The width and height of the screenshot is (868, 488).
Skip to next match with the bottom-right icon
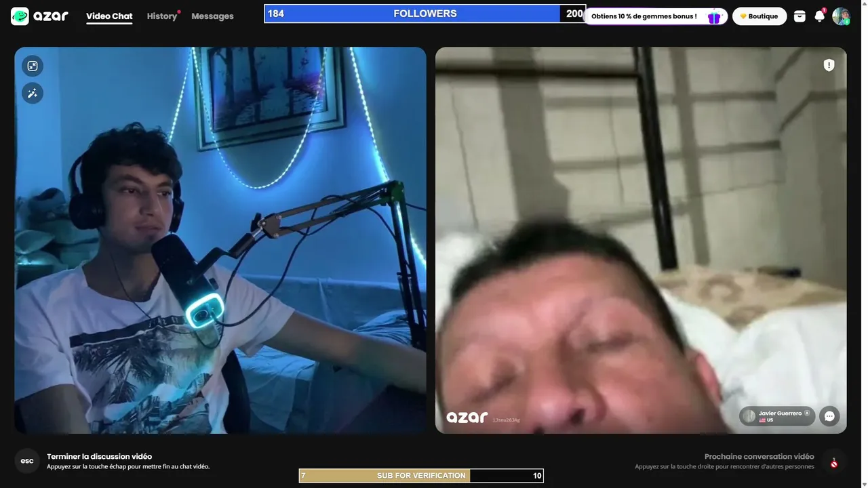(x=834, y=462)
